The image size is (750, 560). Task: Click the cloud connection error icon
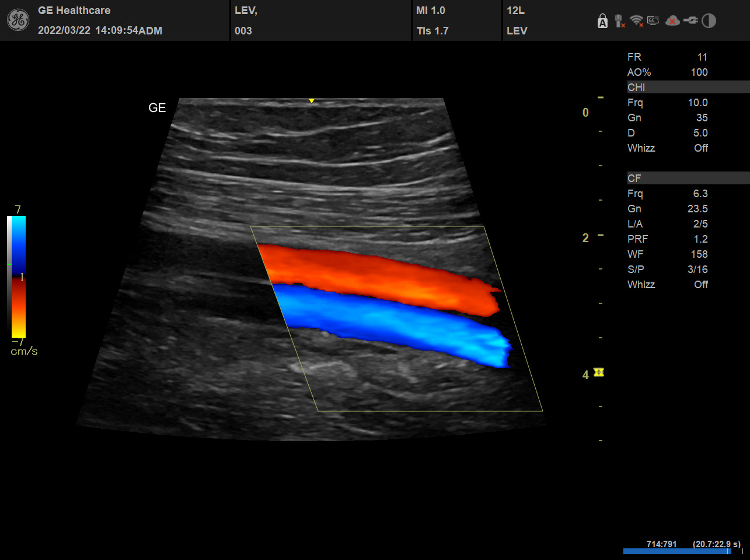[x=672, y=21]
